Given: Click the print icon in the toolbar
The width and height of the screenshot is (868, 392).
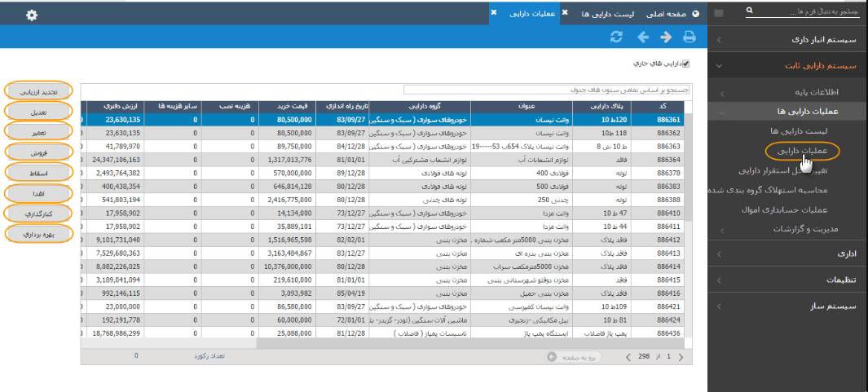Looking at the screenshot, I should [x=690, y=37].
